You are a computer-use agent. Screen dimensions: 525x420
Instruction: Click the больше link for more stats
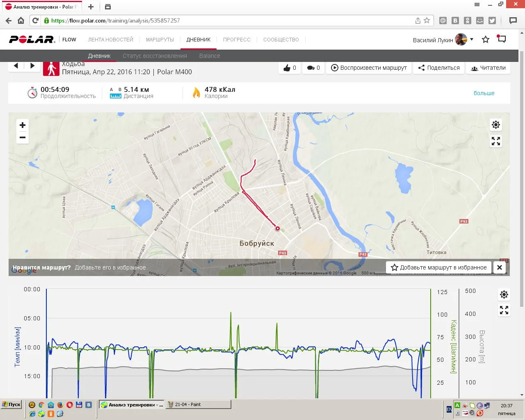(484, 93)
